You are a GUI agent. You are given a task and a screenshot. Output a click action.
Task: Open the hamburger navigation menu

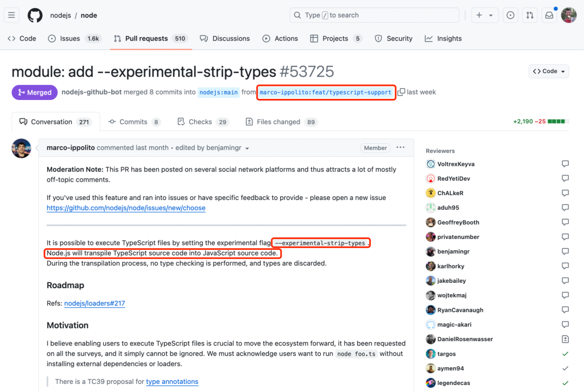point(11,15)
